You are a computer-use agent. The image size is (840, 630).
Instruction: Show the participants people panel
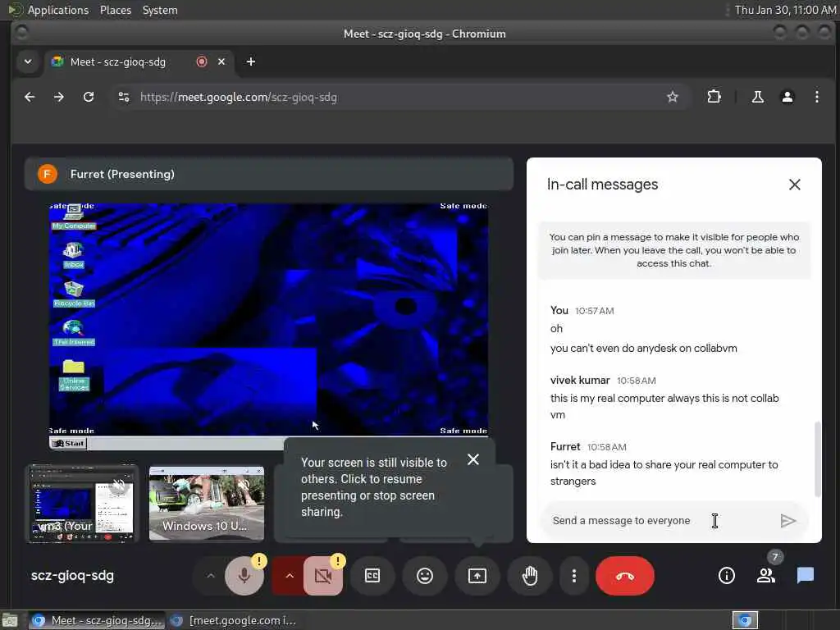(766, 576)
